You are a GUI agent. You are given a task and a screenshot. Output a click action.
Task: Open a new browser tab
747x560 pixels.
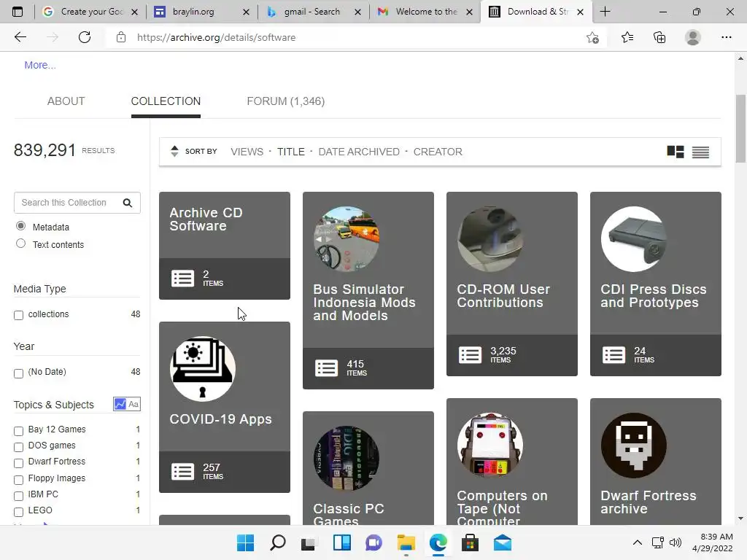(605, 12)
